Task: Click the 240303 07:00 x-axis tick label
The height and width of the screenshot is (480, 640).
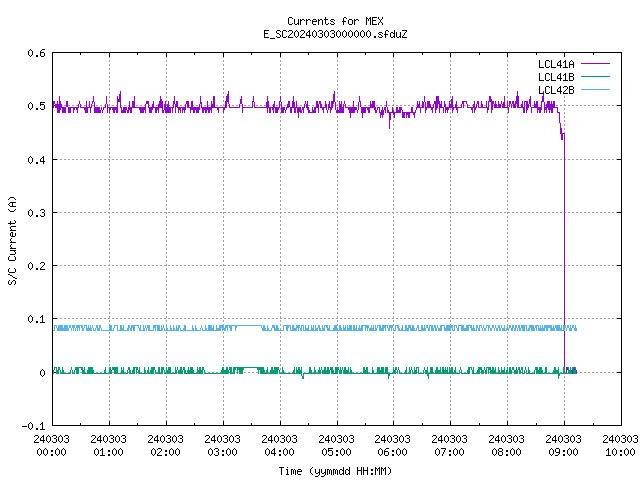Action: 449,446
